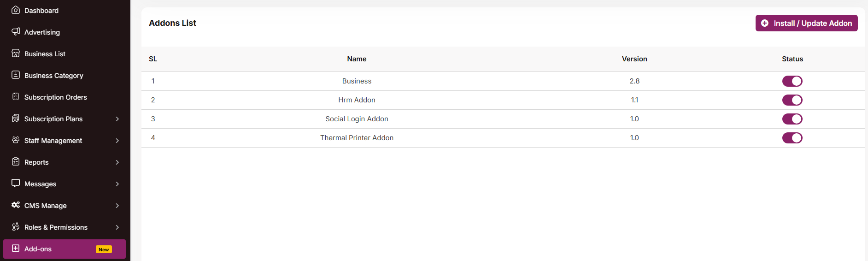Click the Name column header
The height and width of the screenshot is (261, 868).
click(x=357, y=59)
